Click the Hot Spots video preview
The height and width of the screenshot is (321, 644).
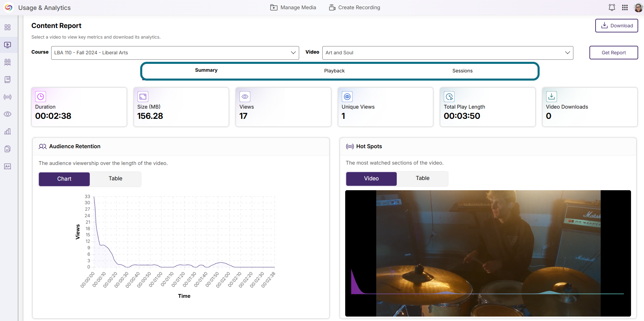click(x=488, y=253)
